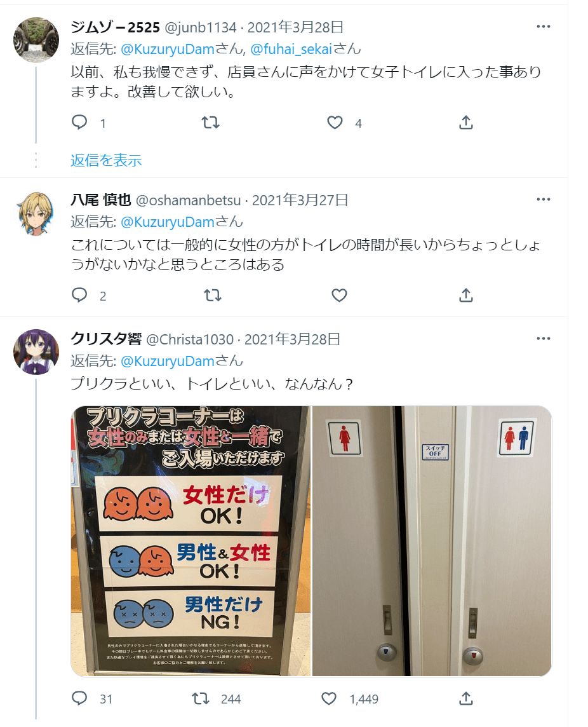Like the tweet with 4 likes

tap(335, 123)
